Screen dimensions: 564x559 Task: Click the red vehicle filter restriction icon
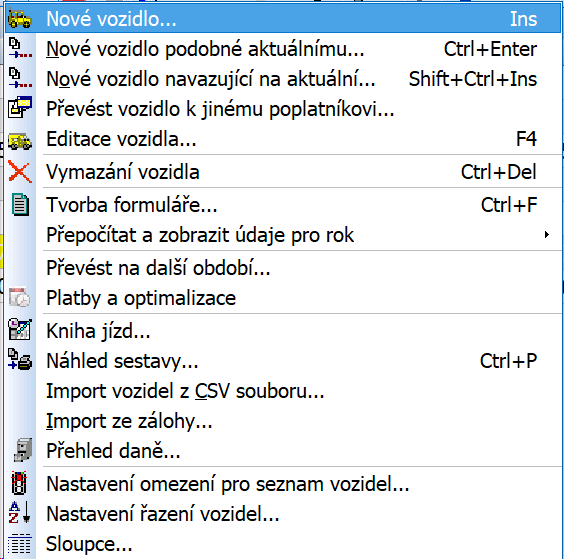pos(19,483)
